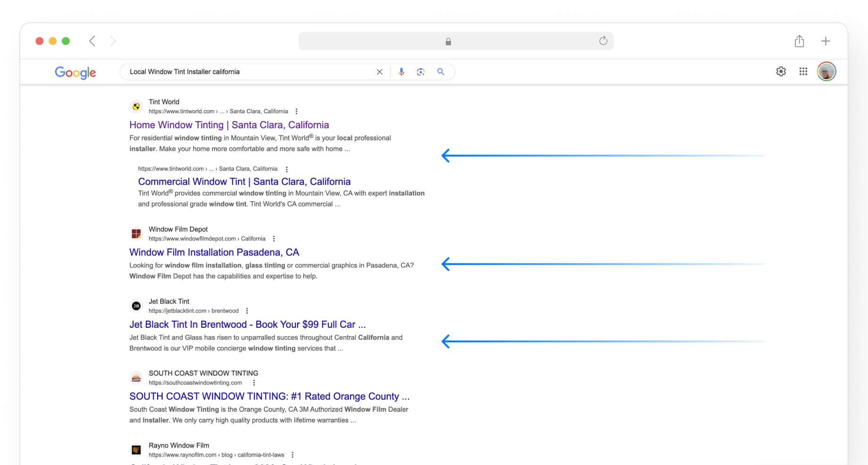This screenshot has width=868, height=465.
Task: Open Jet Black Tint In Brentwood link
Action: 248,324
